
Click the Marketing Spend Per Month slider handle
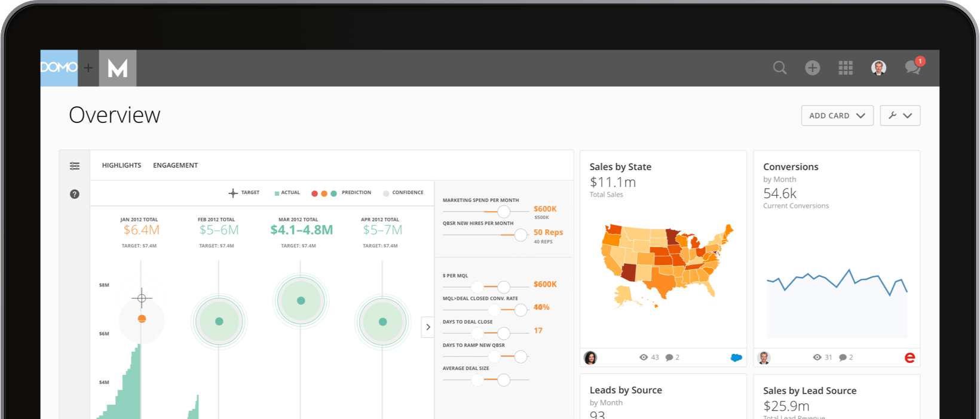pos(504,212)
